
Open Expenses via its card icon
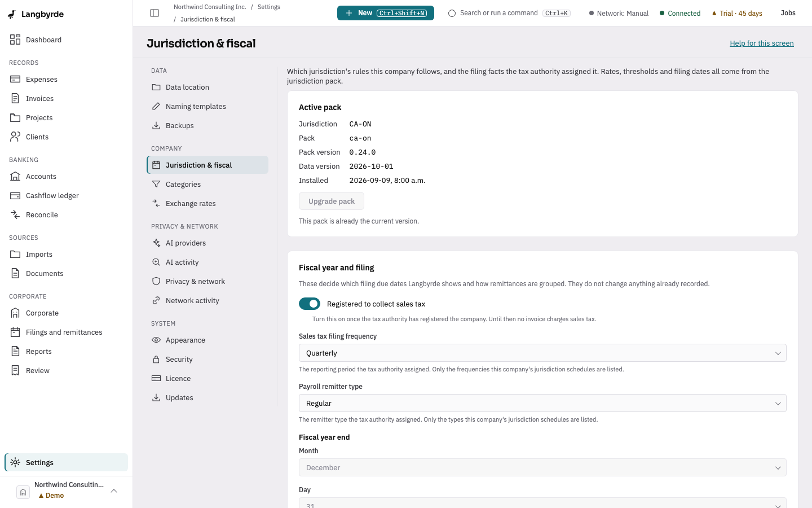[15, 79]
